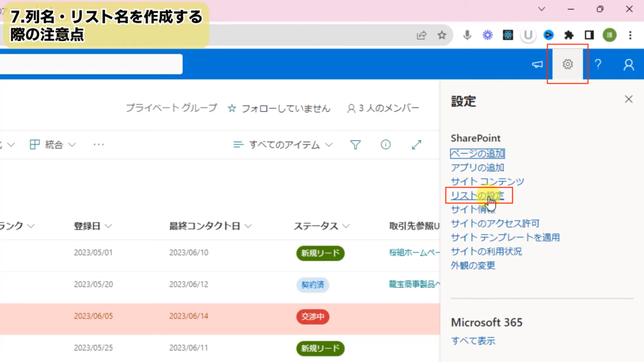Viewport: 644px width, 362px height.
Task: Click the browser microphone icon
Action: (x=467, y=35)
